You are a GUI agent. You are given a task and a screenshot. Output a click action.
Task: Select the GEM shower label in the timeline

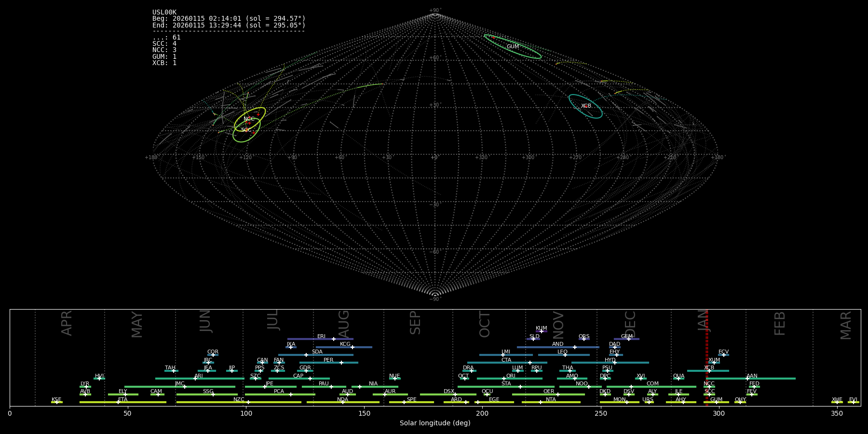627,337
